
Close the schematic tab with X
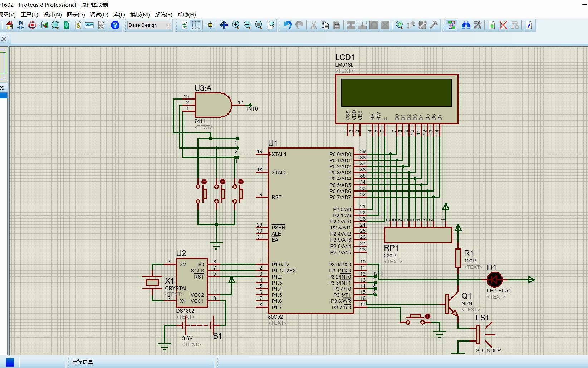[4, 38]
